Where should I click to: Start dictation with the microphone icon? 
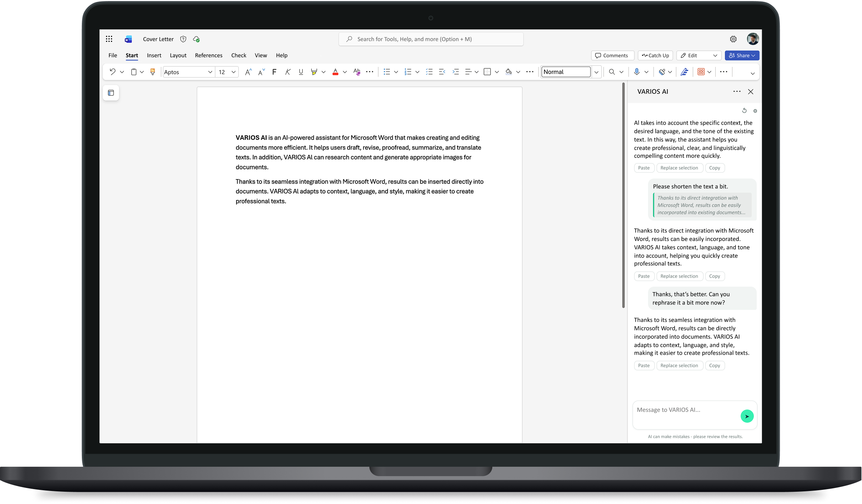point(637,72)
